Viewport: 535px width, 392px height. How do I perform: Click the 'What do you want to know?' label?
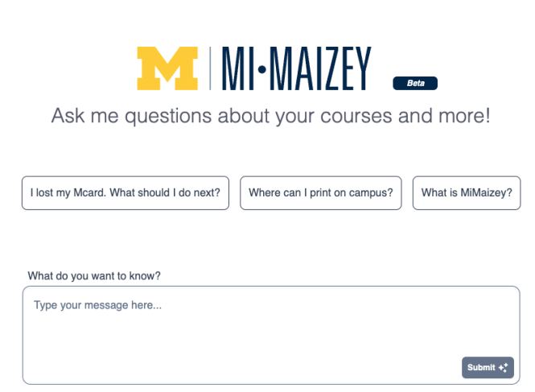[x=94, y=276]
